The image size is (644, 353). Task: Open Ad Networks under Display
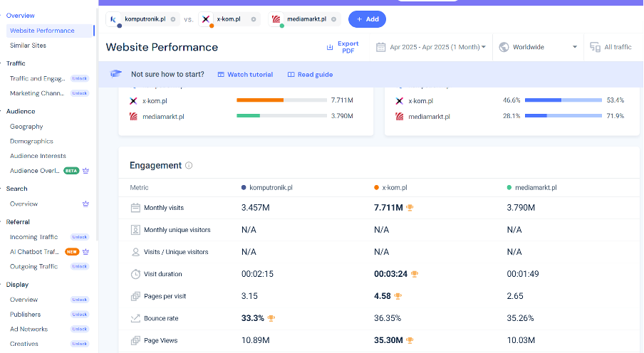click(x=28, y=330)
